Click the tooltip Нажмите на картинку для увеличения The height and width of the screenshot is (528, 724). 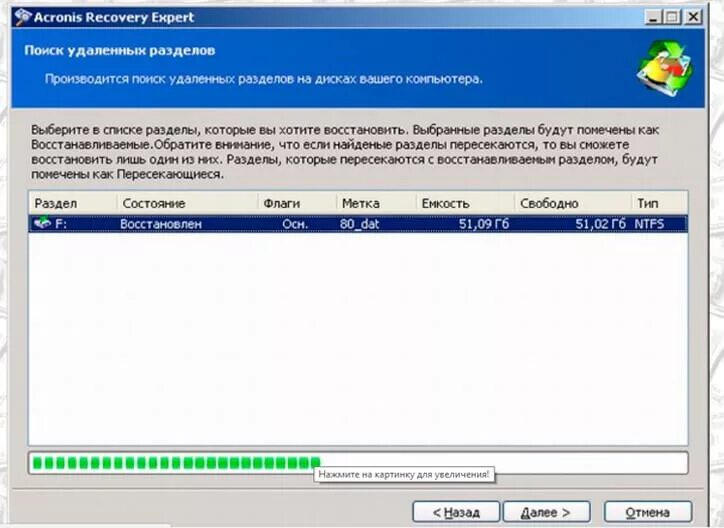pos(404,474)
